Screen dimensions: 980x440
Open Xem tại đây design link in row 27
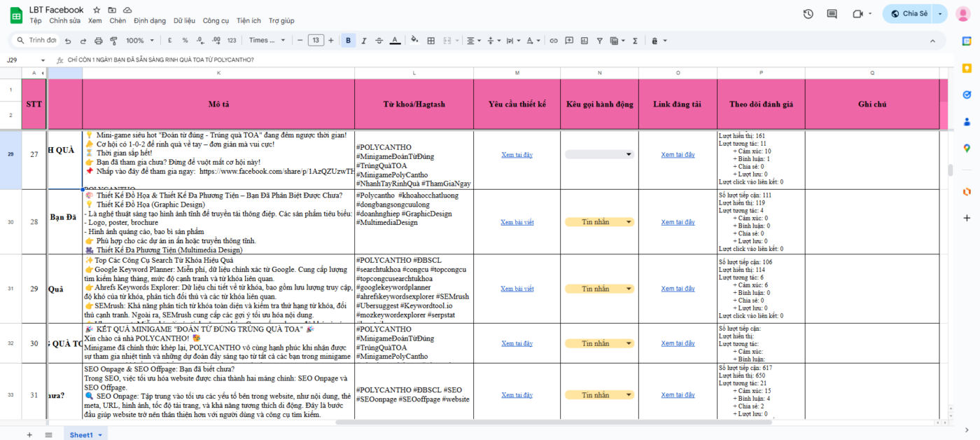pos(517,155)
